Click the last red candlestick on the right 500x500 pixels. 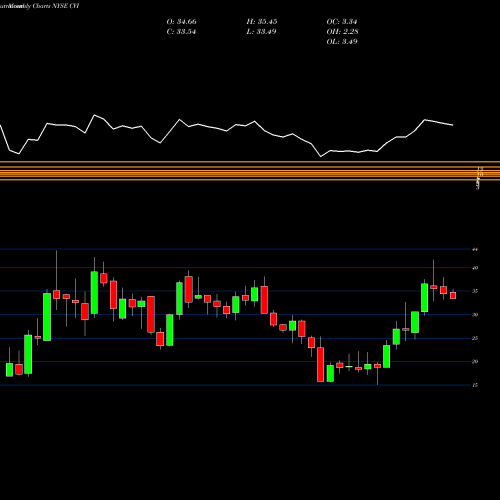click(x=453, y=295)
